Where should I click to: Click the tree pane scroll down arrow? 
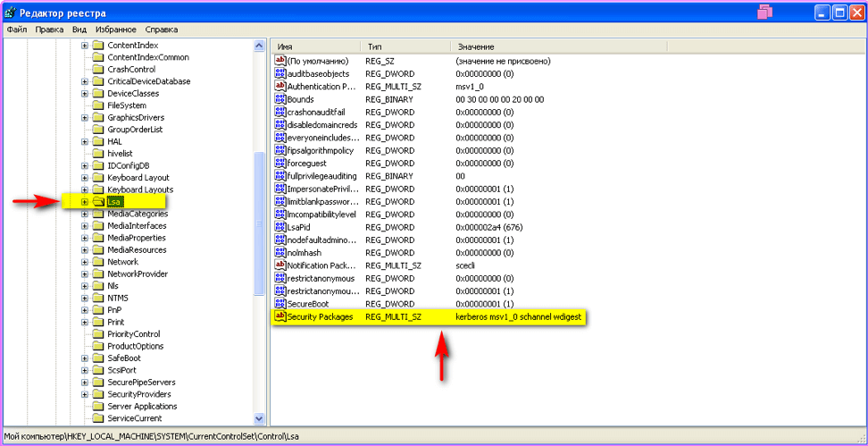point(258,418)
